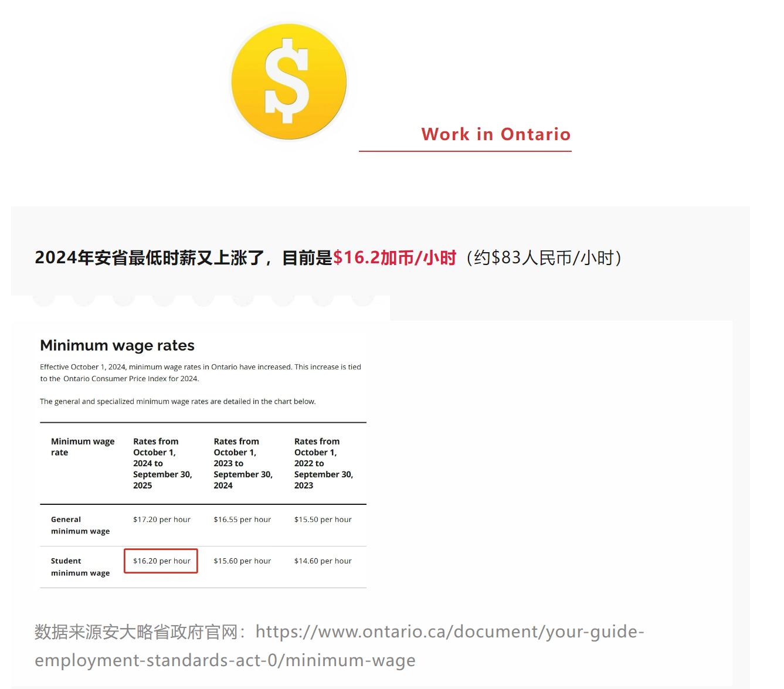Click the '约$83人民币/小时' note in parentheses
Viewport: 784px width, 689px height.
coord(544,257)
